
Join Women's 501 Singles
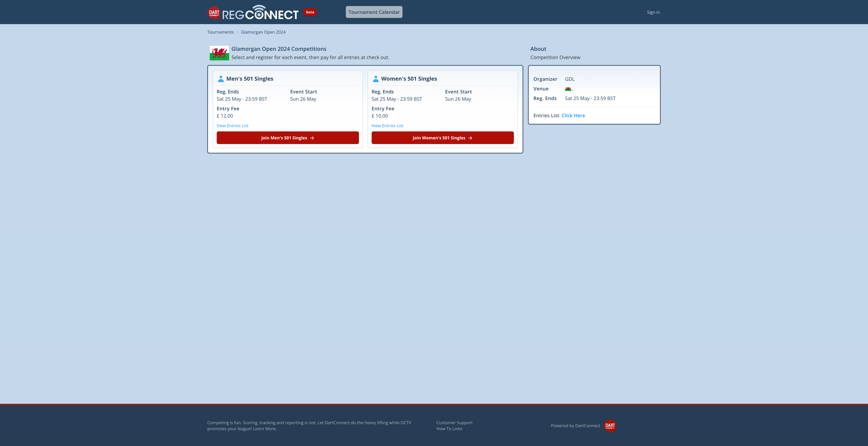443,138
